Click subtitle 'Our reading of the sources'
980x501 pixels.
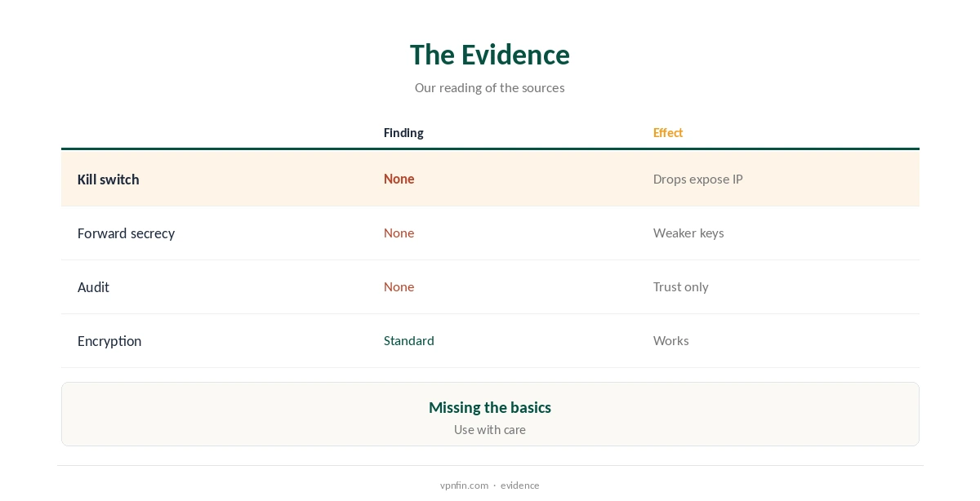pyautogui.click(x=490, y=87)
